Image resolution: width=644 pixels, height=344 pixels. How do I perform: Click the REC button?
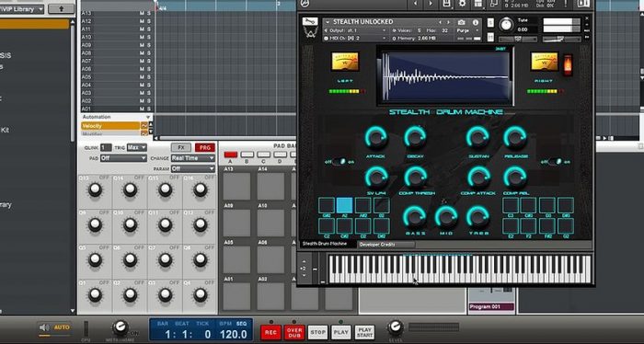point(270,332)
